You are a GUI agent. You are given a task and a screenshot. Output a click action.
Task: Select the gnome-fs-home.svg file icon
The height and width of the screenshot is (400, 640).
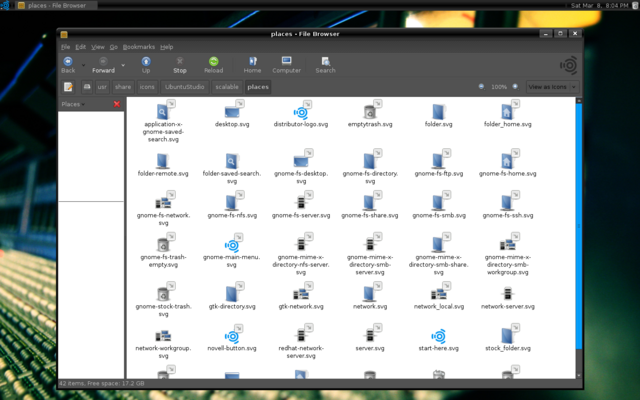click(x=507, y=160)
